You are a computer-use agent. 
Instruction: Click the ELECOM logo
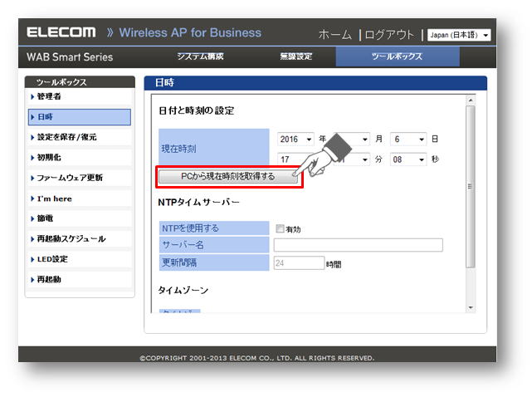pyautogui.click(x=61, y=32)
